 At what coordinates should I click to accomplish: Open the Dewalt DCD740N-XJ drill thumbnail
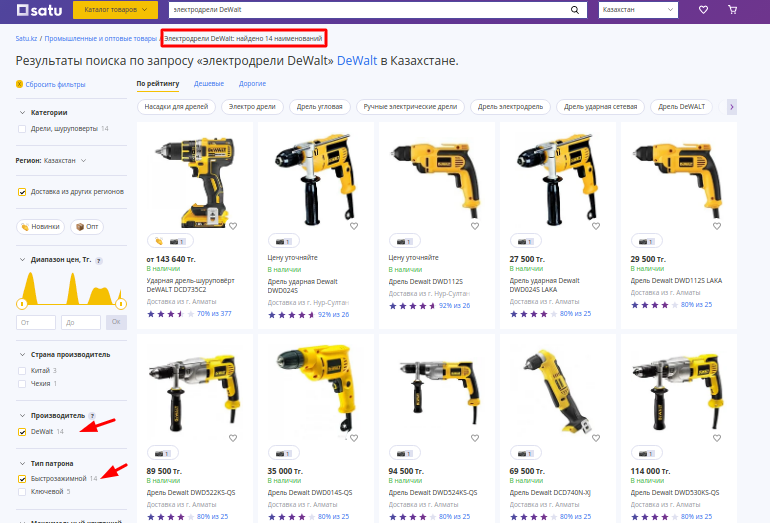557,390
